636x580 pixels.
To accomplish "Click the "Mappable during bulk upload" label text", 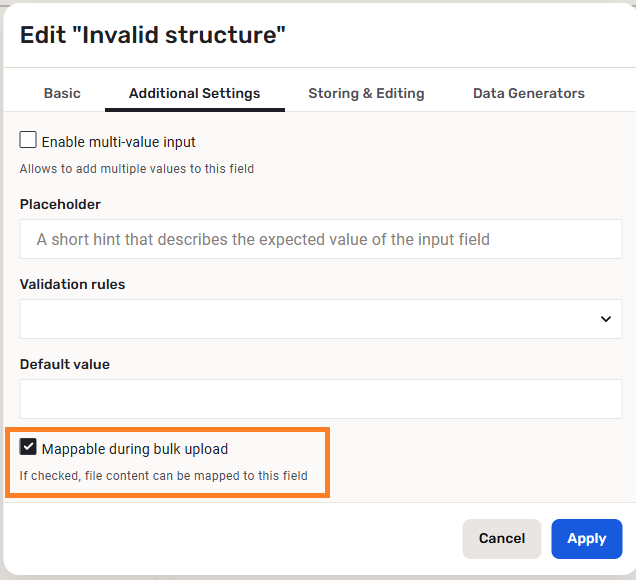I will 135,449.
